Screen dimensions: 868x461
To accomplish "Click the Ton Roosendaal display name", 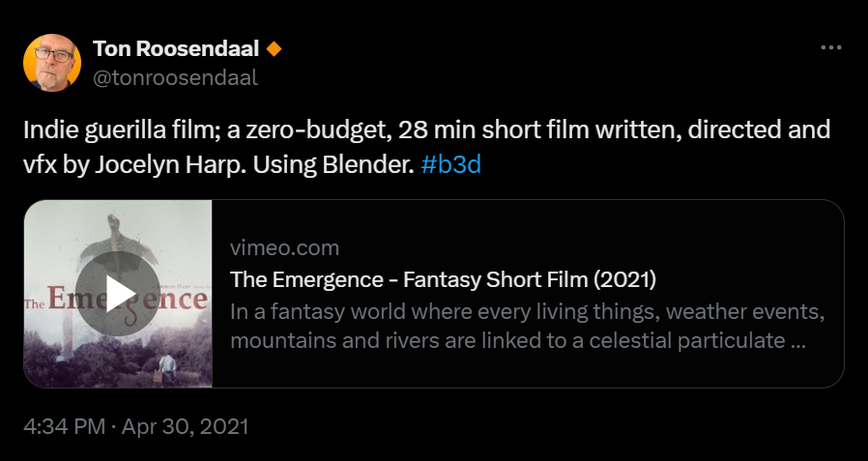I will 176,48.
